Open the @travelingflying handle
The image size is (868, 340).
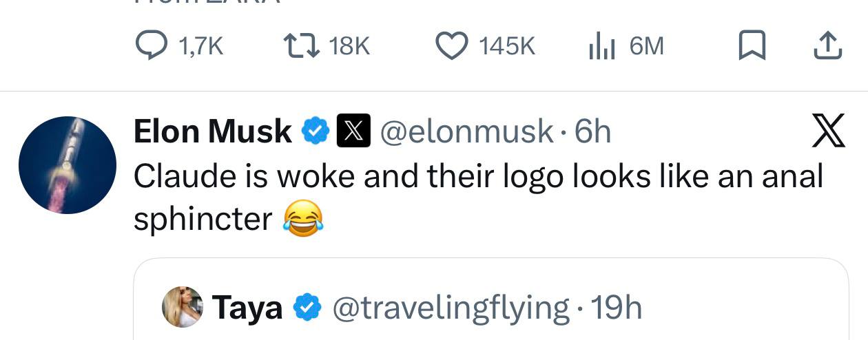(451, 308)
